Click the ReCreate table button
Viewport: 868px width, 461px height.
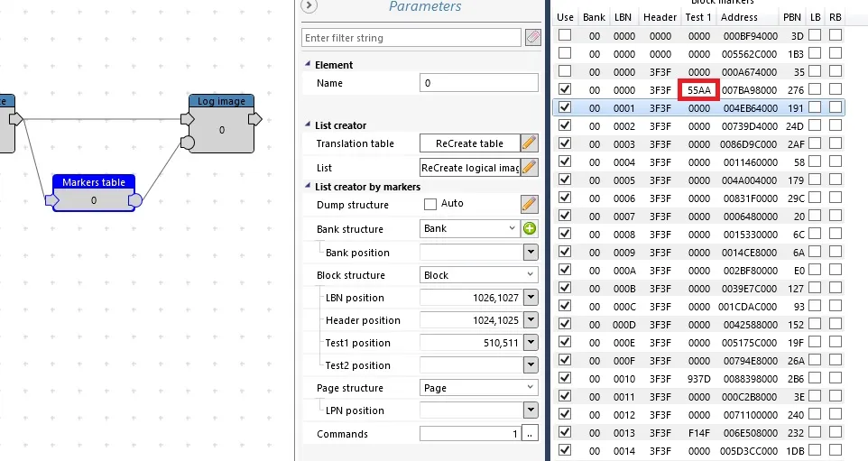point(469,143)
